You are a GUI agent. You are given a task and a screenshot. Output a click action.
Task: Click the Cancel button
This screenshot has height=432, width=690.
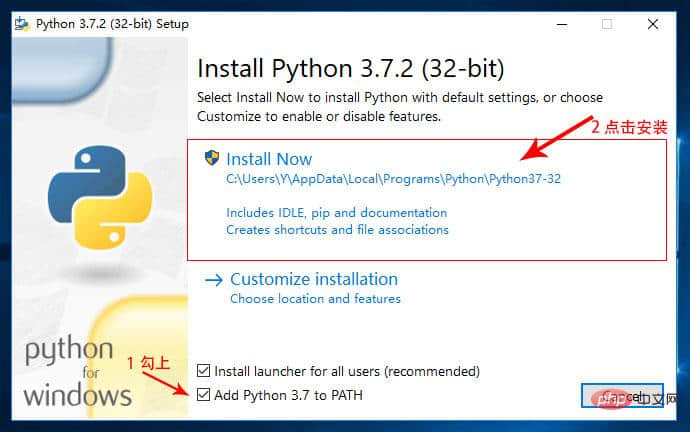coord(622,395)
